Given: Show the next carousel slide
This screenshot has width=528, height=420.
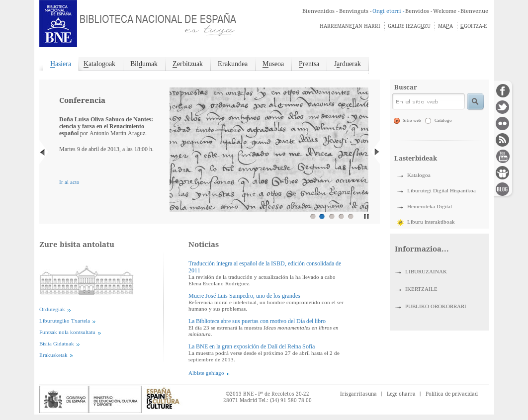Looking at the screenshot, I should click(377, 152).
